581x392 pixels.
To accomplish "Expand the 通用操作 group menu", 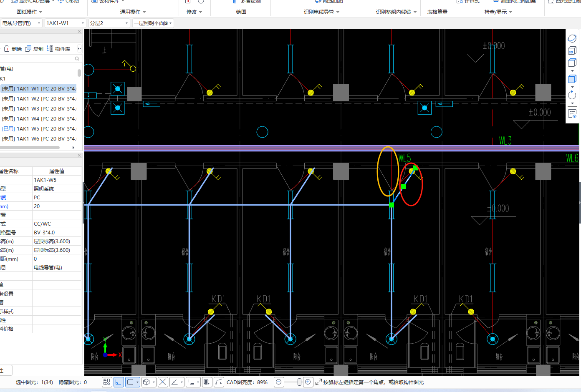I will click(x=133, y=12).
